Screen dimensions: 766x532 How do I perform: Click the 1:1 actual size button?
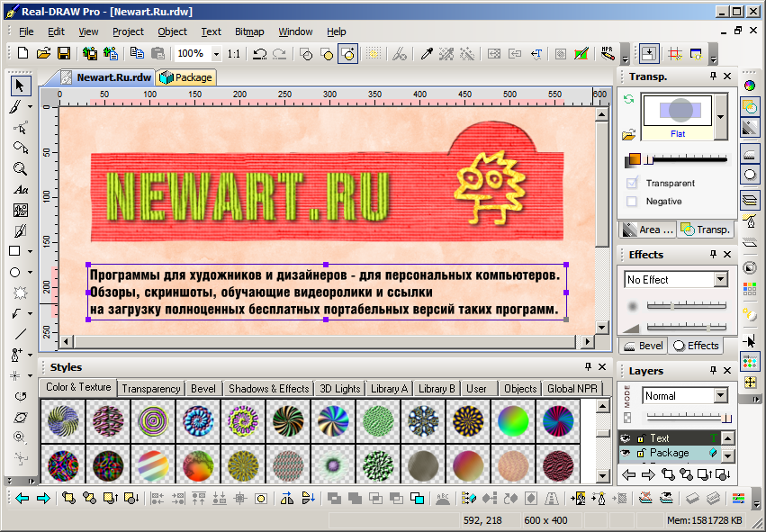234,54
